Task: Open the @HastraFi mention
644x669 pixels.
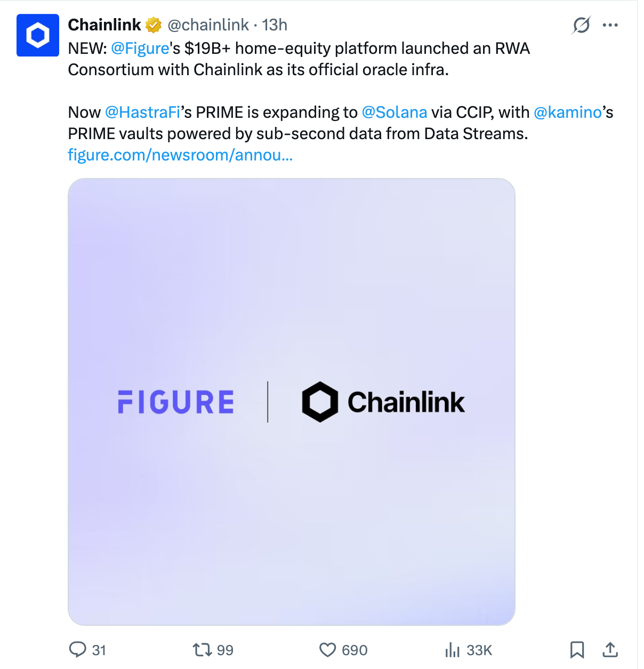Action: click(141, 112)
